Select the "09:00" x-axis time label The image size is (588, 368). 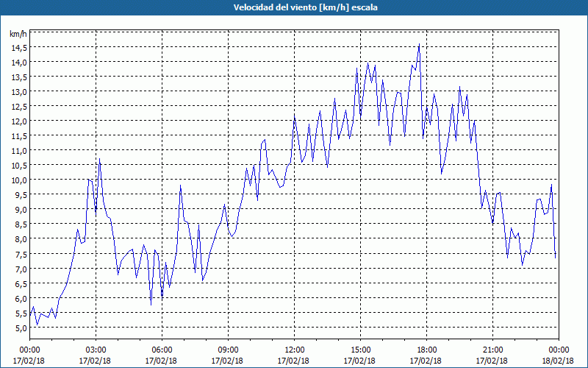point(228,350)
